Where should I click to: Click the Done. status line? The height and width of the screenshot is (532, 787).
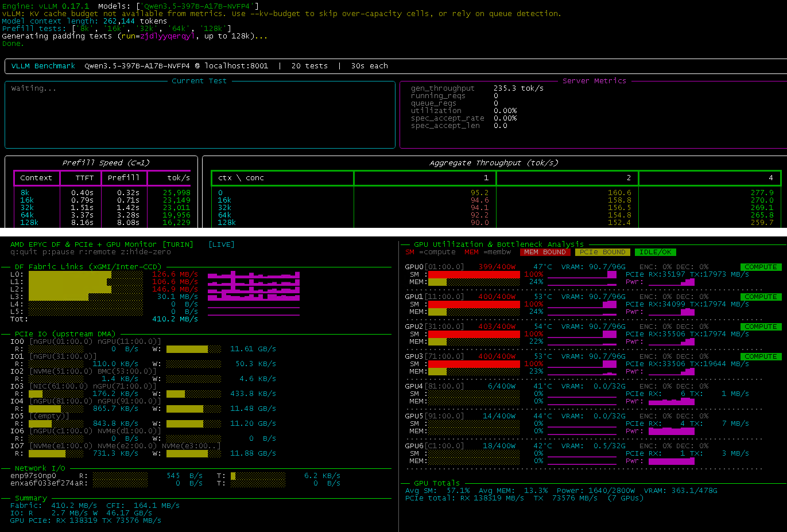(13, 44)
